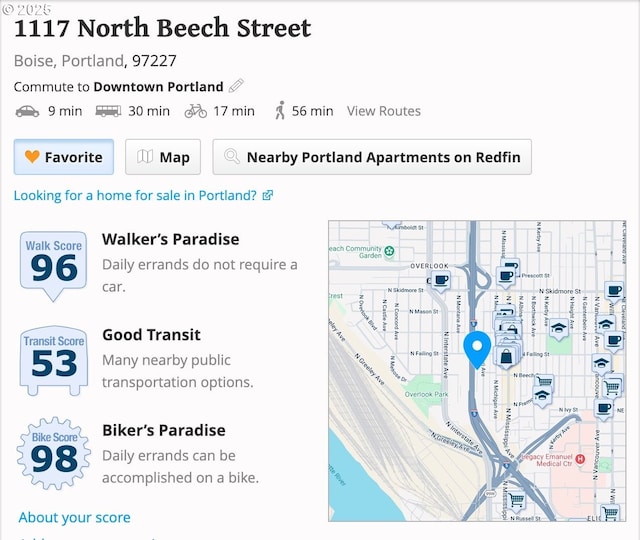Open the Map button
The height and width of the screenshot is (540, 640).
(x=163, y=157)
